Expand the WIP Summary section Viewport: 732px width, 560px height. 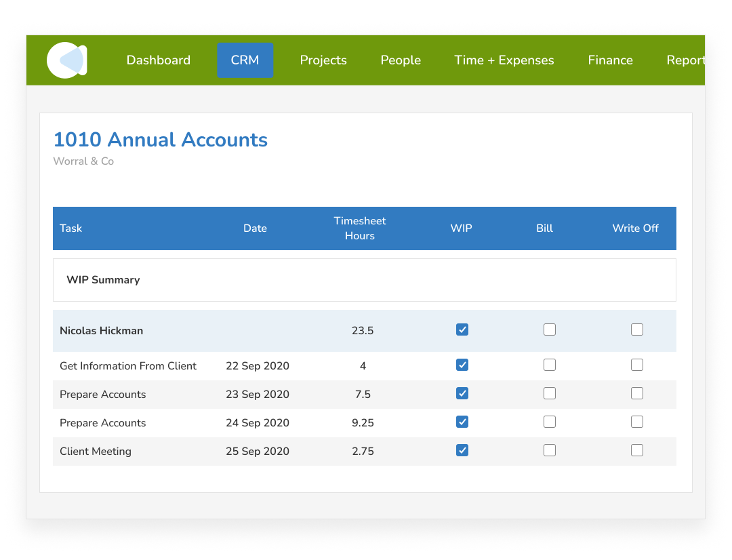103,280
